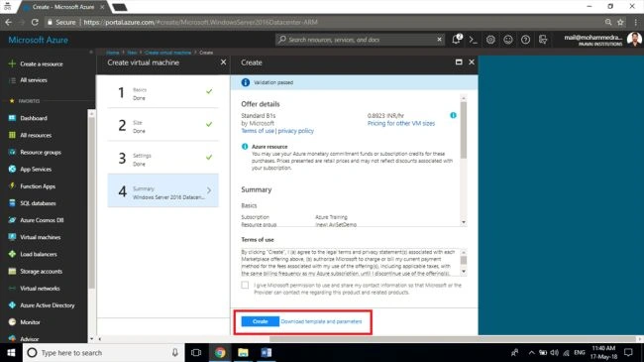644x362 pixels.
Task: Click Terms of use scroll down arrow
Action: [x=464, y=272]
